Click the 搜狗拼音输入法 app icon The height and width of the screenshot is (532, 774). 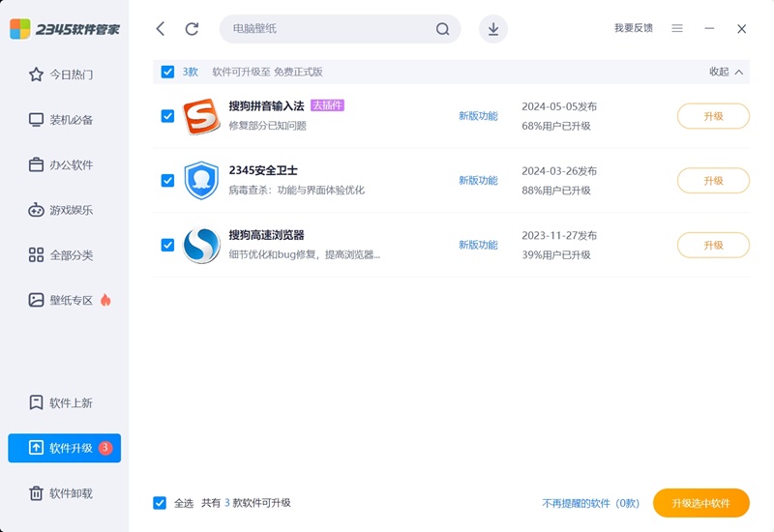pos(201,116)
